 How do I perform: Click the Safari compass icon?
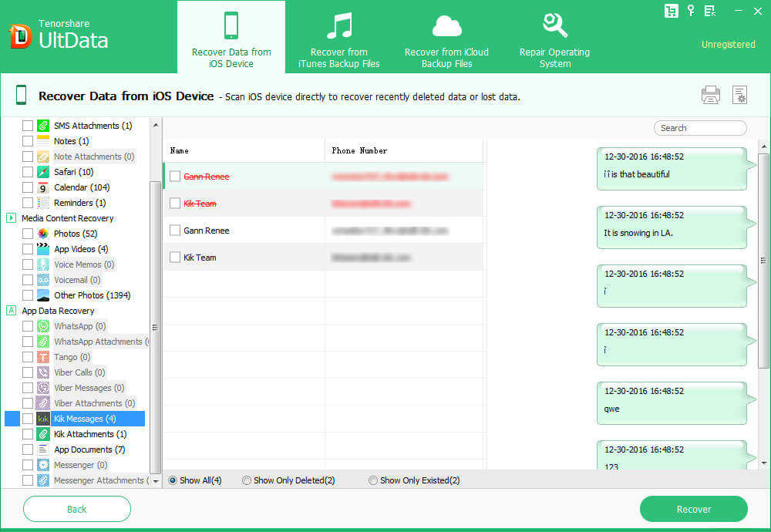tap(43, 172)
